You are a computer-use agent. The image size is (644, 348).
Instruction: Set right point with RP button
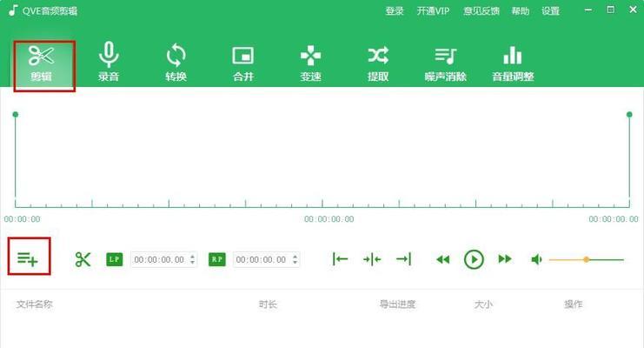pyautogui.click(x=217, y=259)
